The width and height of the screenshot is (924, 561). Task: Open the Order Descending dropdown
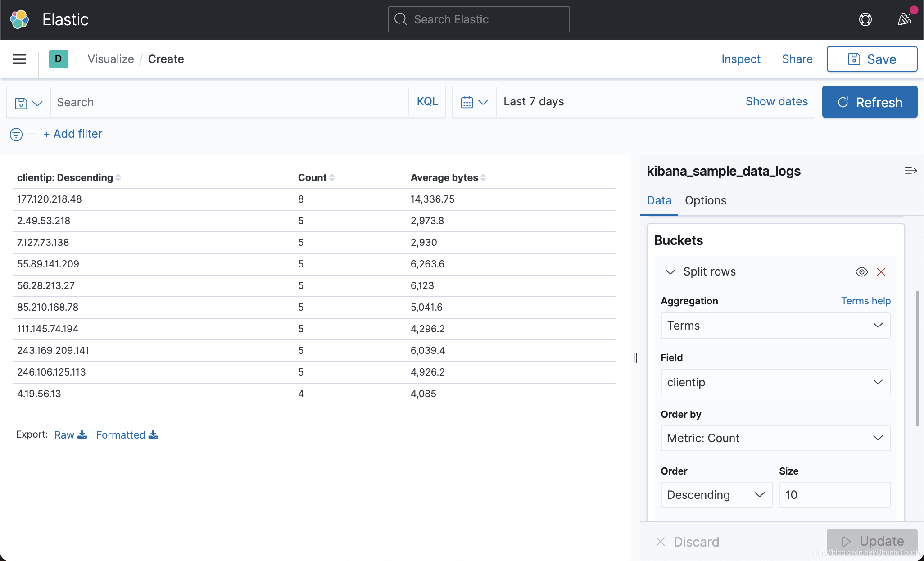(x=716, y=495)
